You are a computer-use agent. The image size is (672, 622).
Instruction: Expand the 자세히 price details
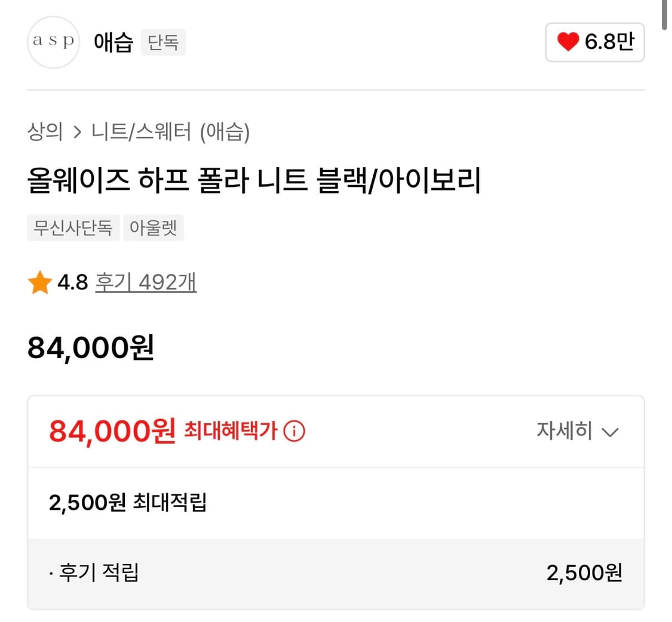pos(564,430)
